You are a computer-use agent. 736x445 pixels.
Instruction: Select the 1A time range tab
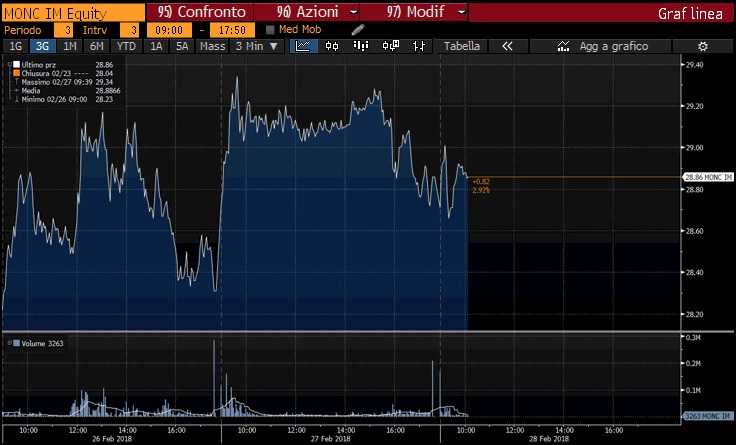tap(156, 46)
